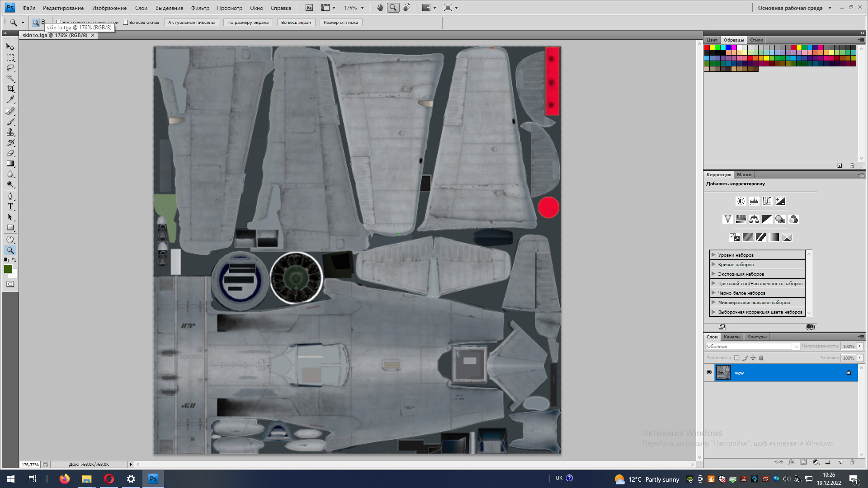Add a Curves adjustment layer

(767, 202)
